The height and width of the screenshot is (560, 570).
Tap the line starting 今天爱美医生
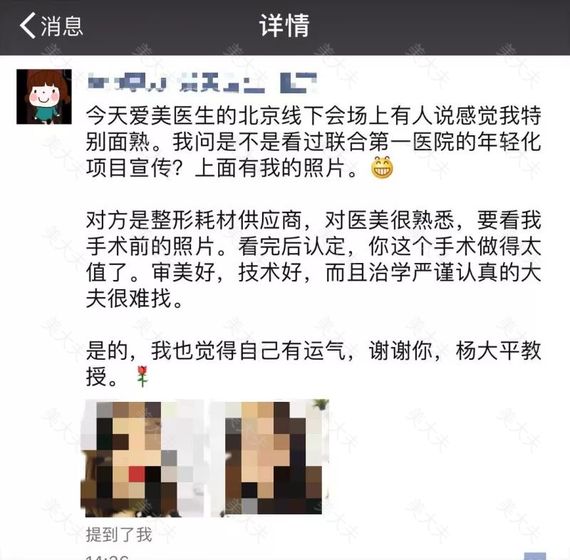(x=314, y=116)
